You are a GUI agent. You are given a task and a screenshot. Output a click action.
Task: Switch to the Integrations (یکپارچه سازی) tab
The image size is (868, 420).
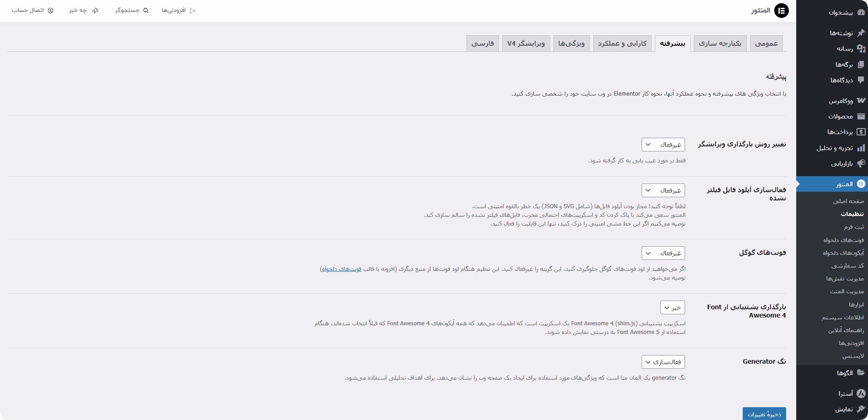pos(720,43)
